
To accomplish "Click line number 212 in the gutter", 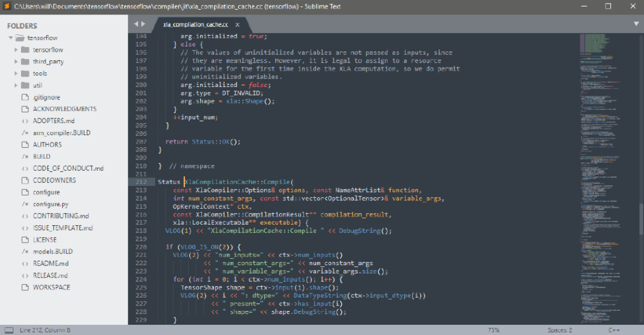I will 141,182.
